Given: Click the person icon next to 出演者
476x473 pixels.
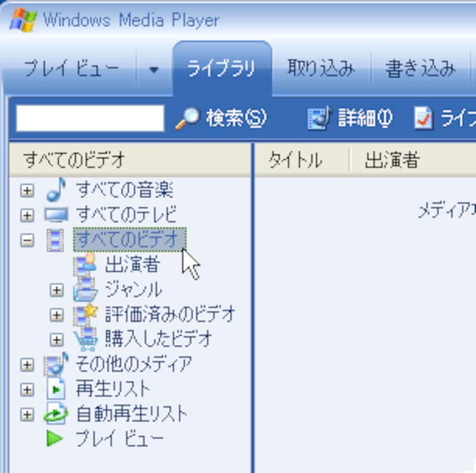Looking at the screenshot, I should [85, 264].
